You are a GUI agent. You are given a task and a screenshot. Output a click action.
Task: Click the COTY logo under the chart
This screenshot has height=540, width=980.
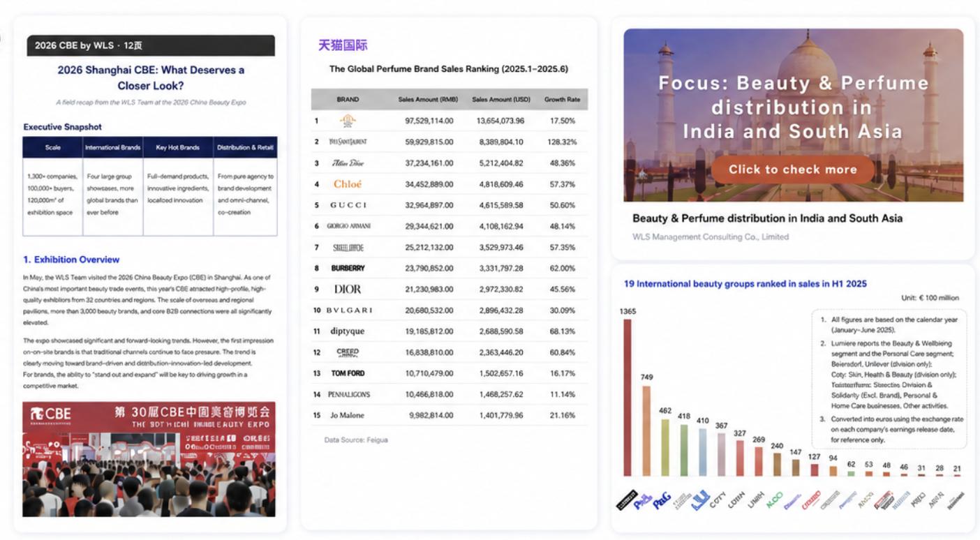[719, 500]
